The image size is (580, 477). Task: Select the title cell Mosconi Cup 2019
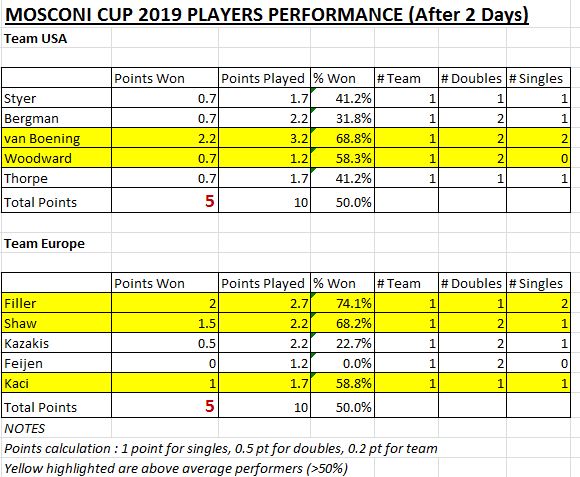pyautogui.click(x=267, y=15)
